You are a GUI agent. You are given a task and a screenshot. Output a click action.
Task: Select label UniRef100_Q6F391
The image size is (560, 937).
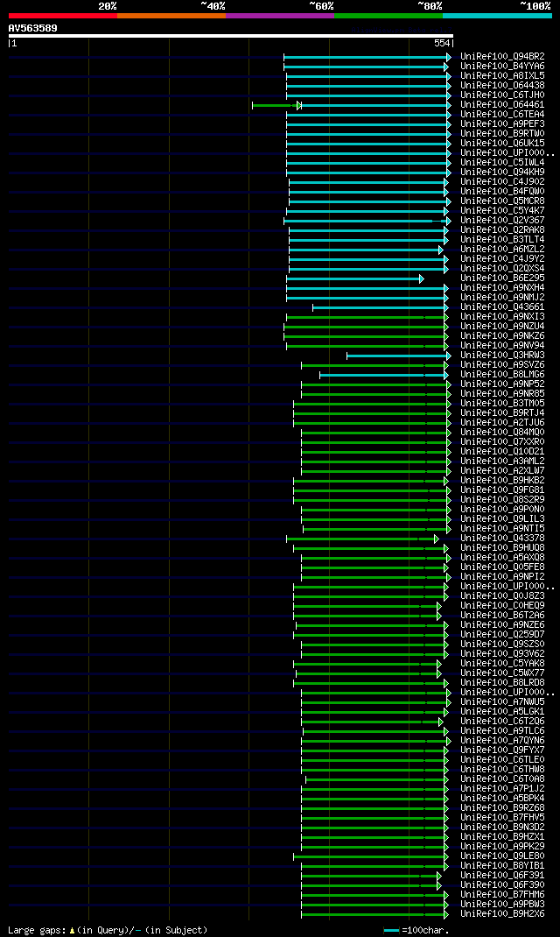point(502,875)
